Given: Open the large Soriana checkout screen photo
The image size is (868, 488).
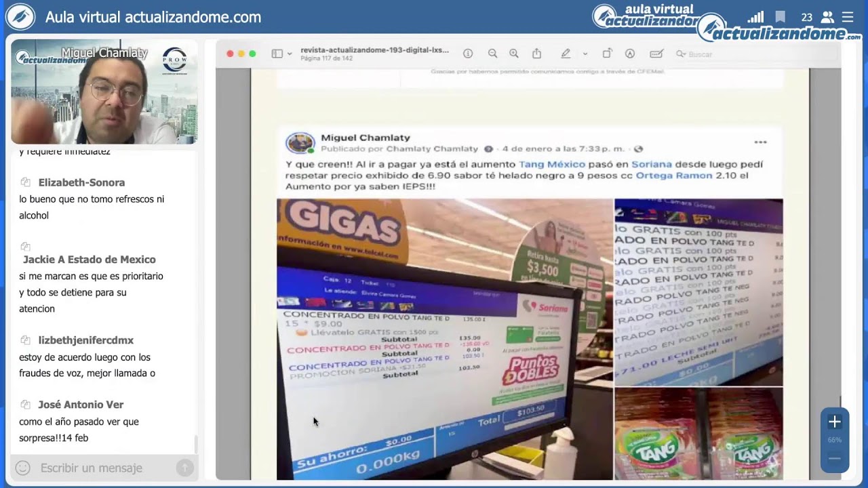Looking at the screenshot, I should [444, 339].
